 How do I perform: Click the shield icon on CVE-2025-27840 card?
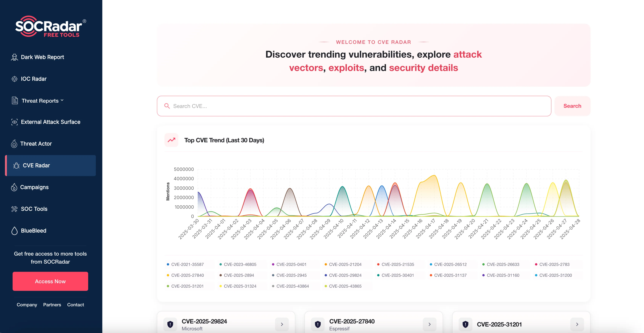[x=318, y=324]
